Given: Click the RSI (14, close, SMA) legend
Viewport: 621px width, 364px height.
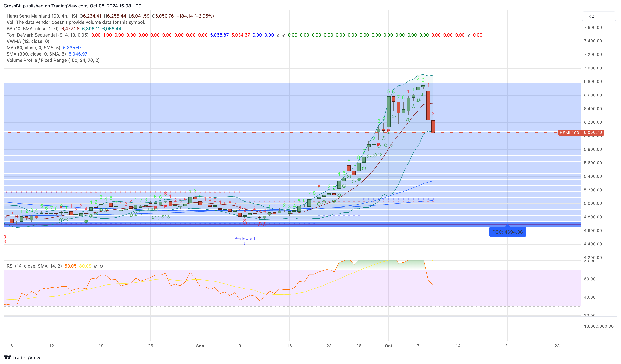Looking at the screenshot, I should tap(34, 266).
